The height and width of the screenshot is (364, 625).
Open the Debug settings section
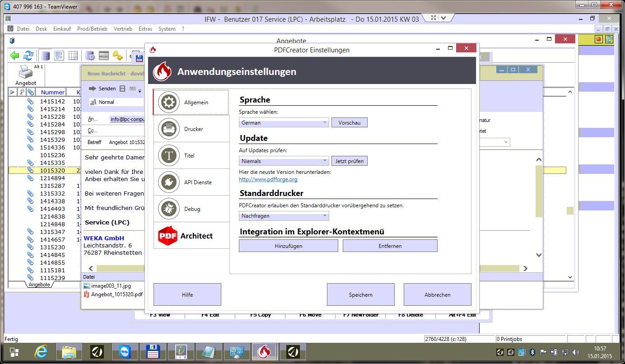click(x=191, y=209)
